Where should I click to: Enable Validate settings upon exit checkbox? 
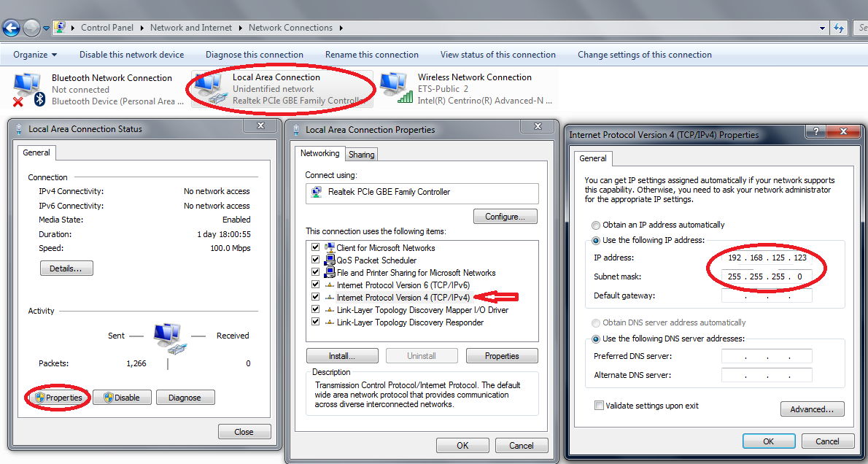[x=599, y=406]
